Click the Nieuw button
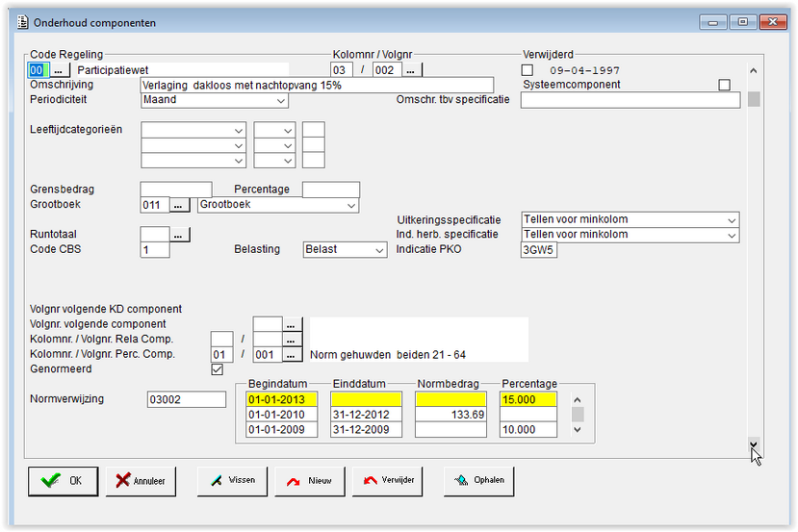 point(309,481)
